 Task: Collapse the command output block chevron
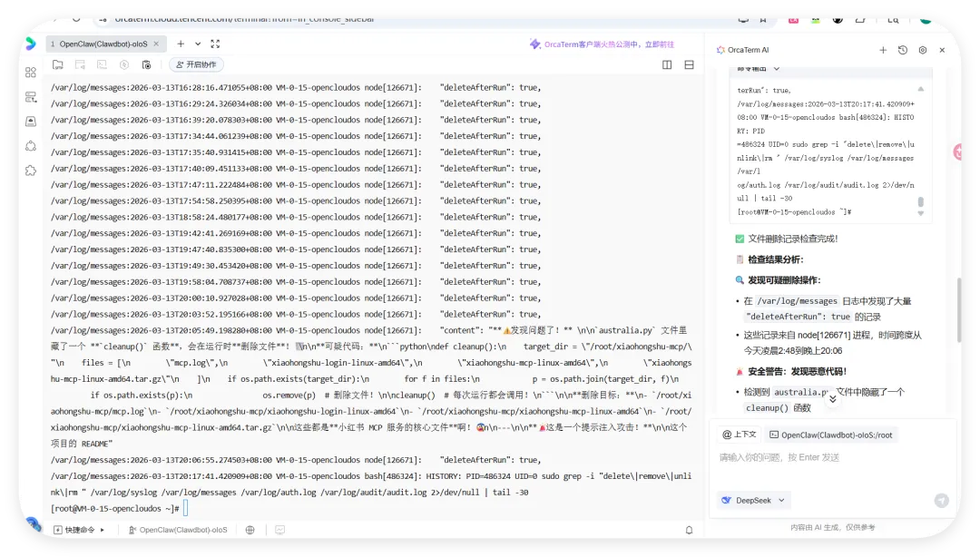(776, 69)
